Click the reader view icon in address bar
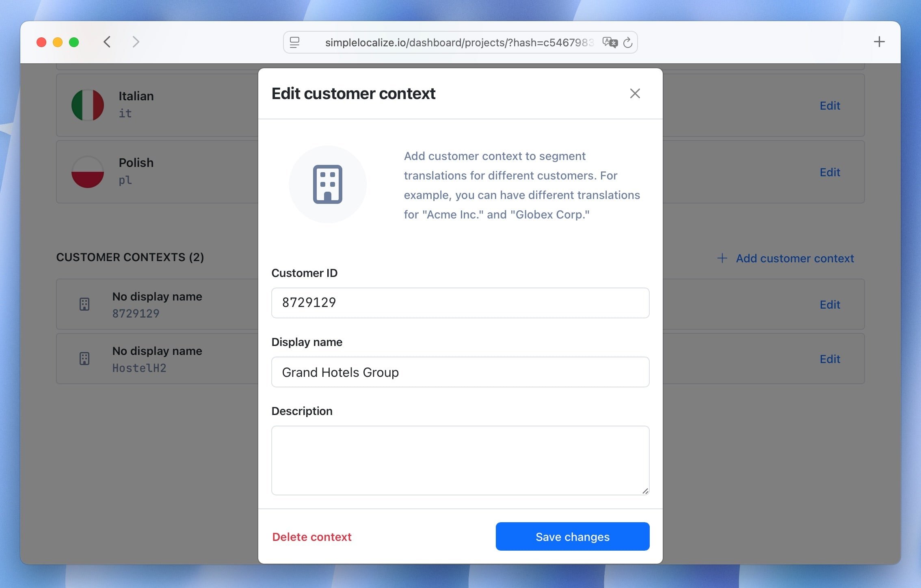The height and width of the screenshot is (588, 921). pyautogui.click(x=294, y=42)
